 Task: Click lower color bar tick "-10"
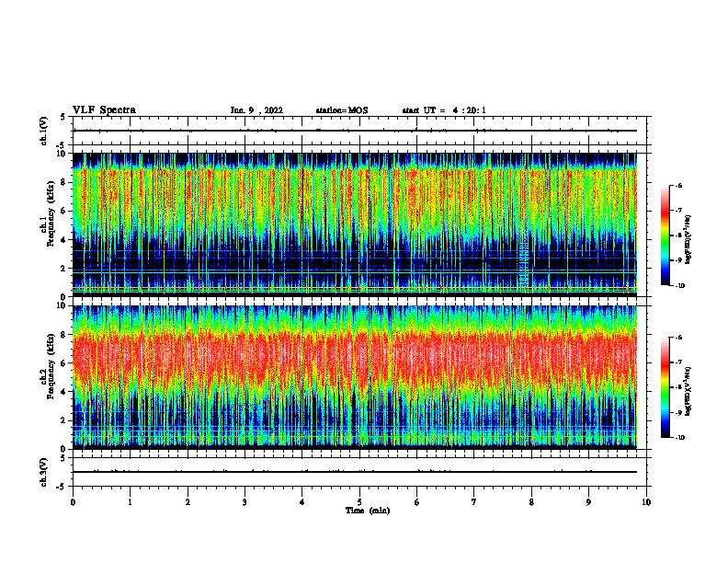click(680, 438)
